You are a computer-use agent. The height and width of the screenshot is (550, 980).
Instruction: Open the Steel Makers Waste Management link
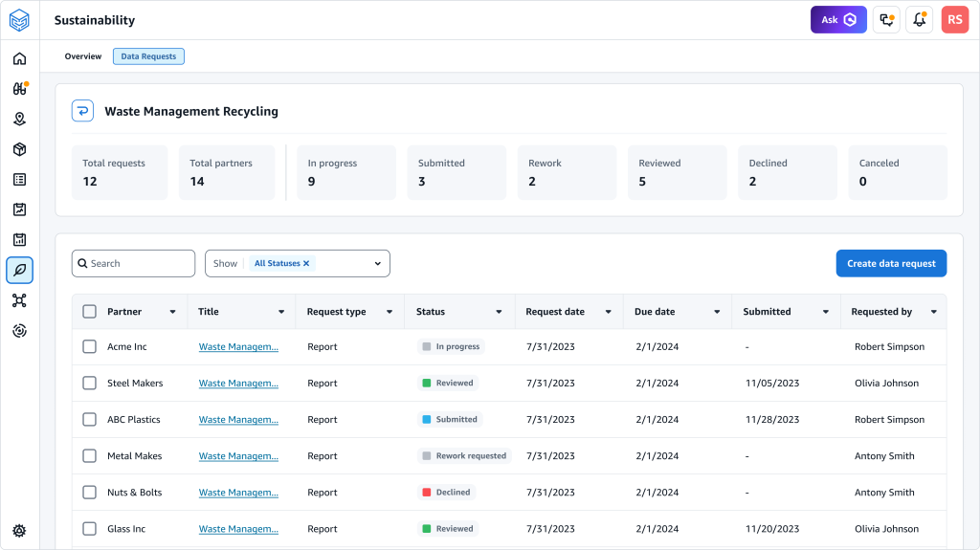pyautogui.click(x=238, y=384)
